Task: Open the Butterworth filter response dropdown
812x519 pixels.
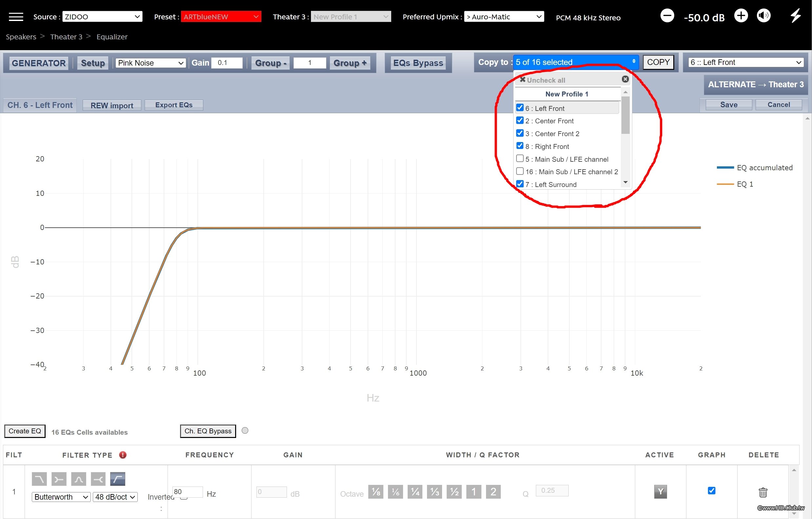Action: pos(61,497)
